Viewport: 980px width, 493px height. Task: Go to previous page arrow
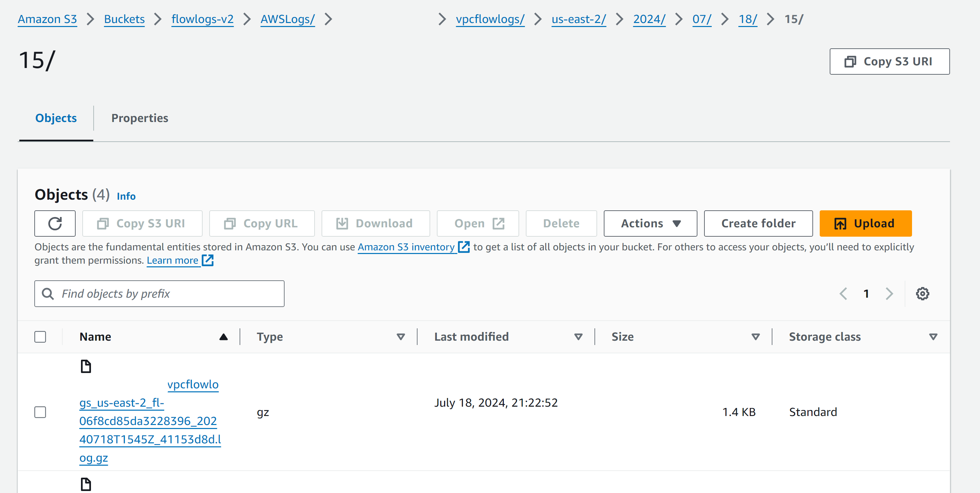(x=843, y=294)
